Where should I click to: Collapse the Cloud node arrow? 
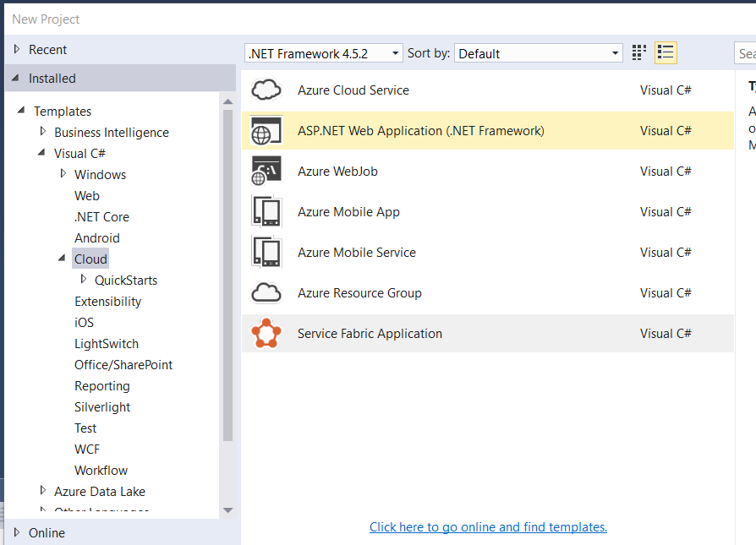63,259
